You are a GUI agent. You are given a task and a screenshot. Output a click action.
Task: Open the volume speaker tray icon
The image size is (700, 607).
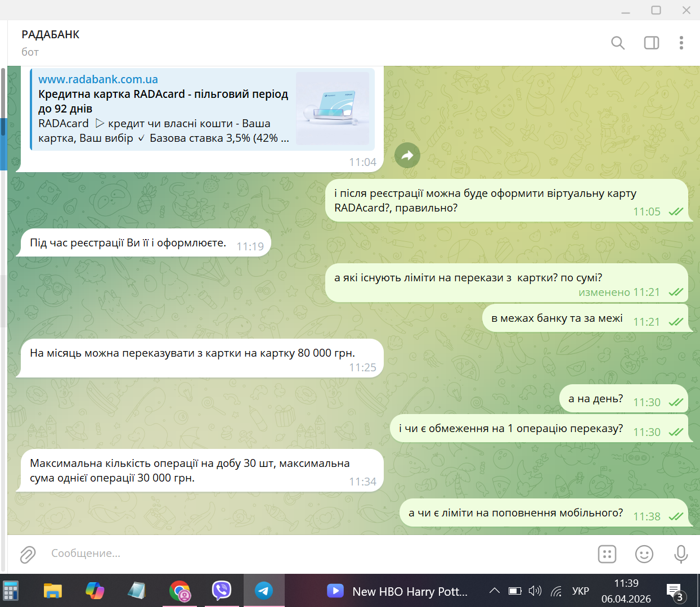click(535, 591)
